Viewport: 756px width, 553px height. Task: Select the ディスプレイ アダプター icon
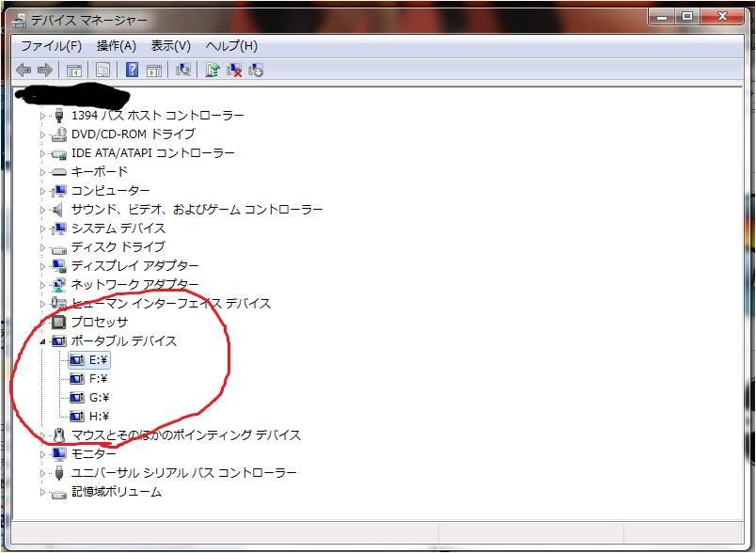coord(59,266)
